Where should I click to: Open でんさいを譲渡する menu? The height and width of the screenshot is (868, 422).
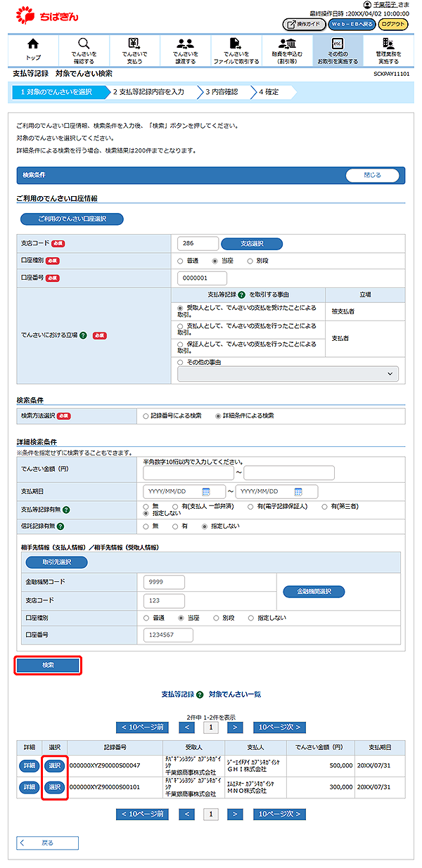[x=186, y=50]
